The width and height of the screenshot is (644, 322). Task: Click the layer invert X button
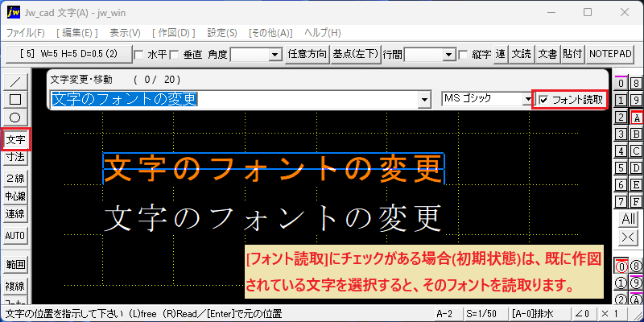coord(629,237)
